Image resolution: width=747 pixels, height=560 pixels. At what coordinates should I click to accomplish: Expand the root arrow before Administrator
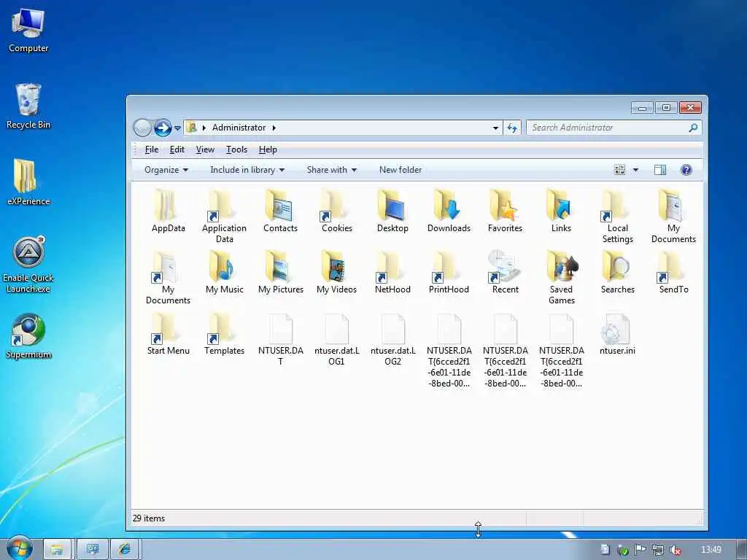[204, 128]
